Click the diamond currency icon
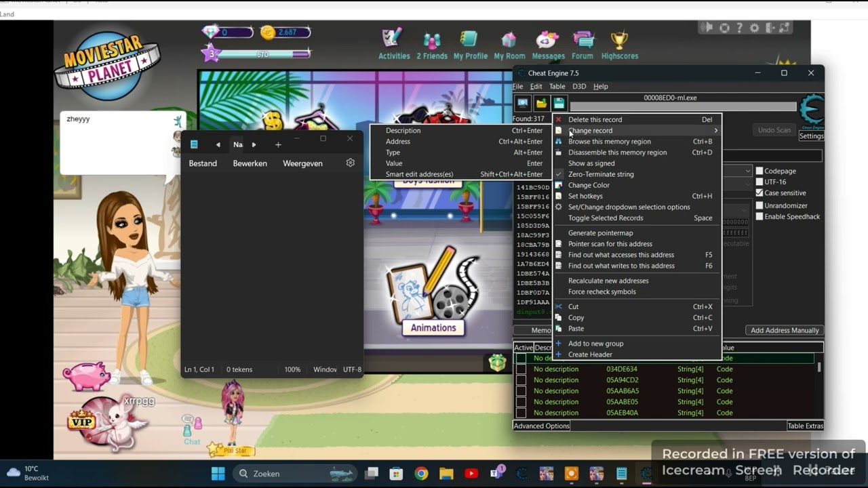 [212, 32]
